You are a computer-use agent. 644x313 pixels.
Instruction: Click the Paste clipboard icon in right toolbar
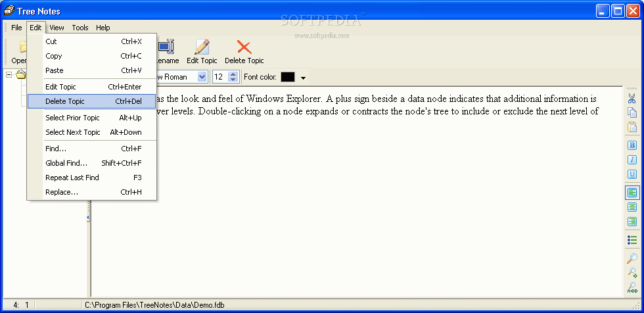coord(632,126)
